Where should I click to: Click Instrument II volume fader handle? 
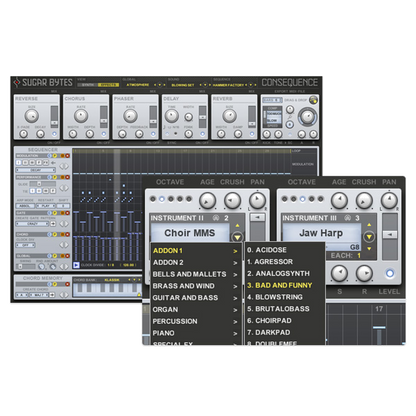[257, 218]
